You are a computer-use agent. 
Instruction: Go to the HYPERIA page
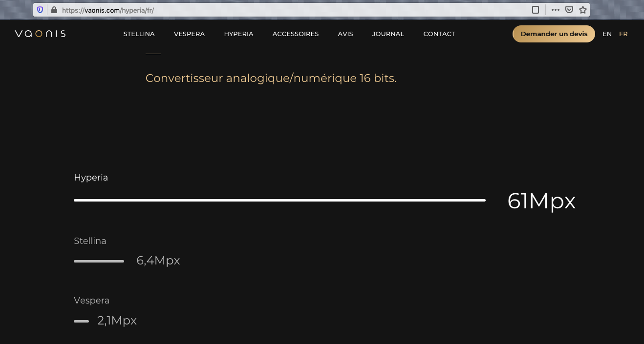(x=238, y=34)
